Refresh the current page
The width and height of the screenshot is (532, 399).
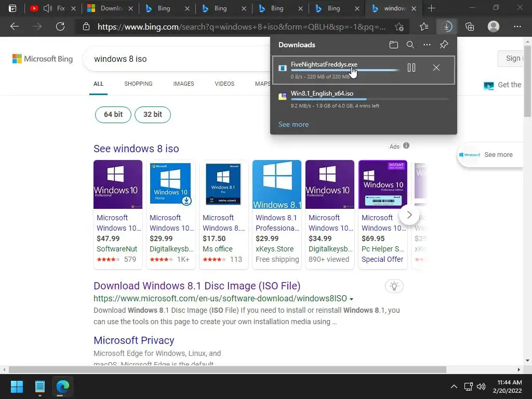click(x=60, y=26)
